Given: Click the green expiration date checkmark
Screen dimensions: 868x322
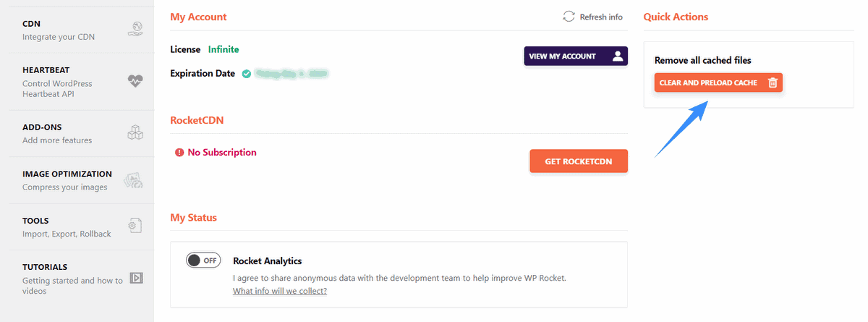Looking at the screenshot, I should click(247, 74).
